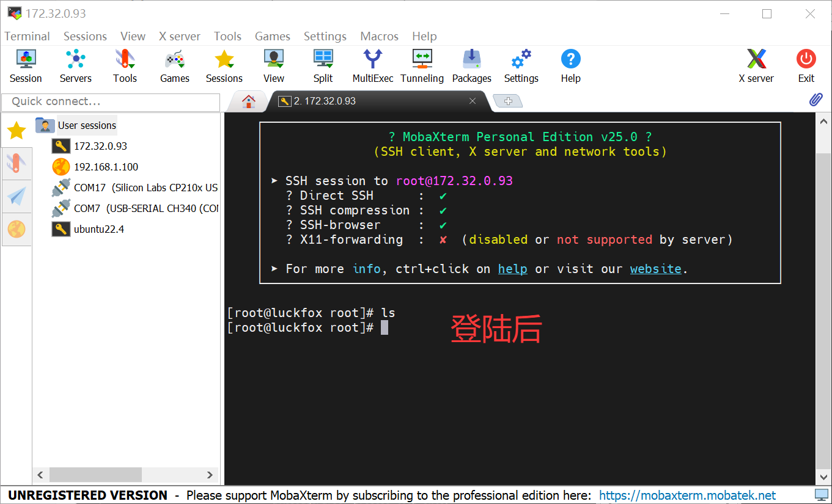Screen dimensions: 832x504
Task: Click the attachment paperclip icon
Action: coord(815,99)
